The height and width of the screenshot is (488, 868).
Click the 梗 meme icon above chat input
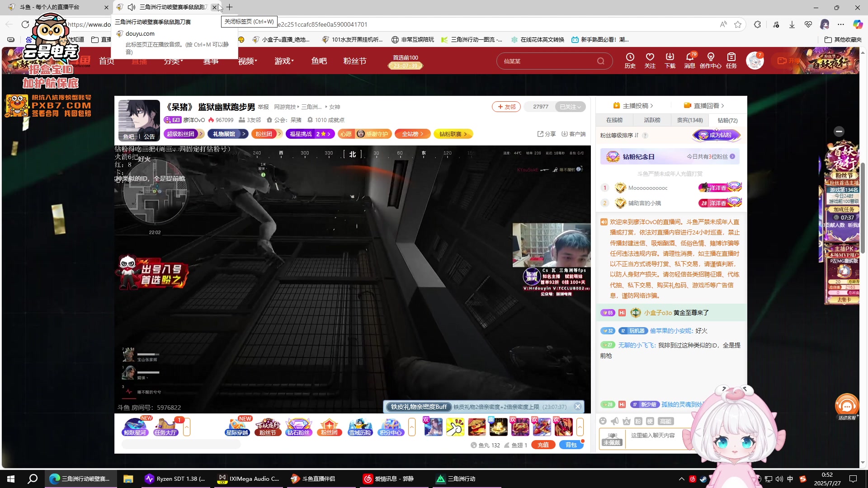click(x=650, y=421)
